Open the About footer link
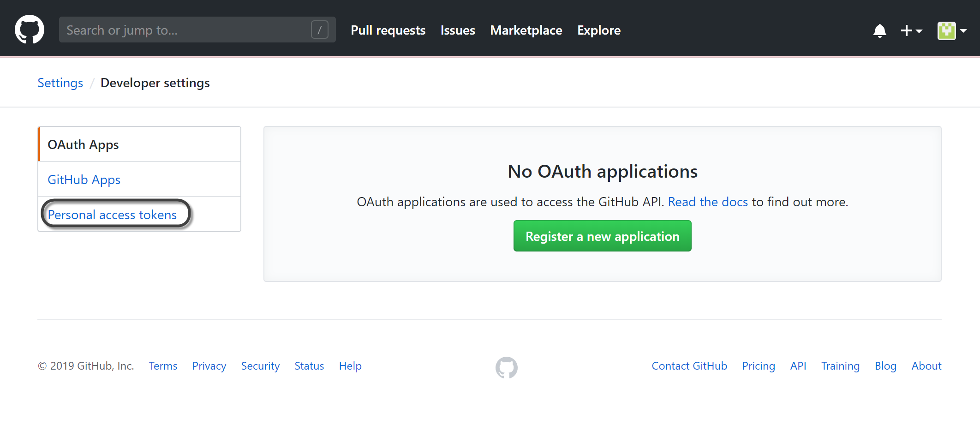Screen dimensions: 980x443 tap(926, 366)
